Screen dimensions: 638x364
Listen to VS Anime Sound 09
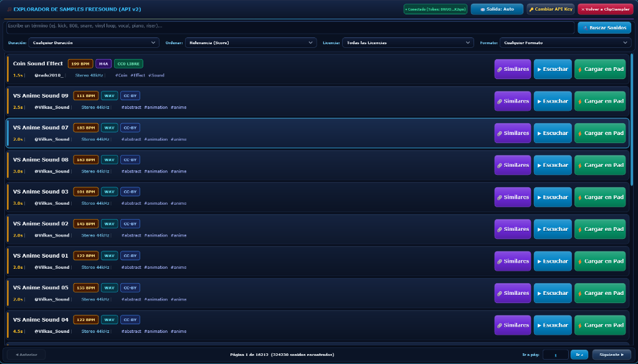click(553, 101)
